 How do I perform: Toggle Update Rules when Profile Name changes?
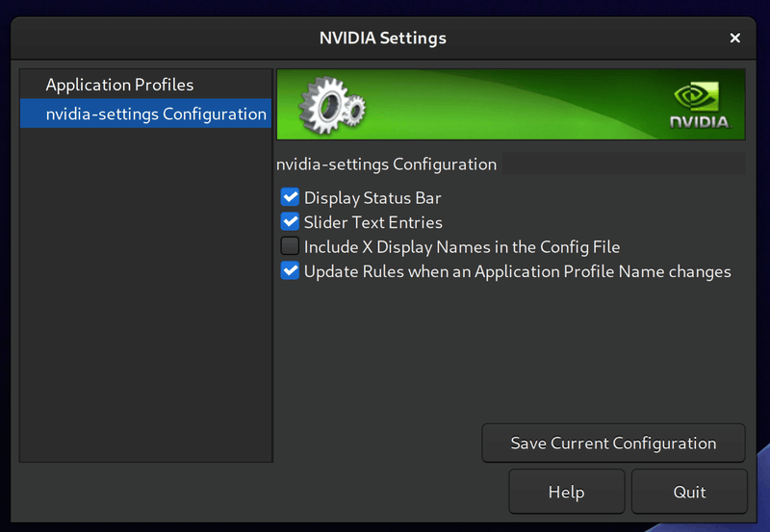290,271
